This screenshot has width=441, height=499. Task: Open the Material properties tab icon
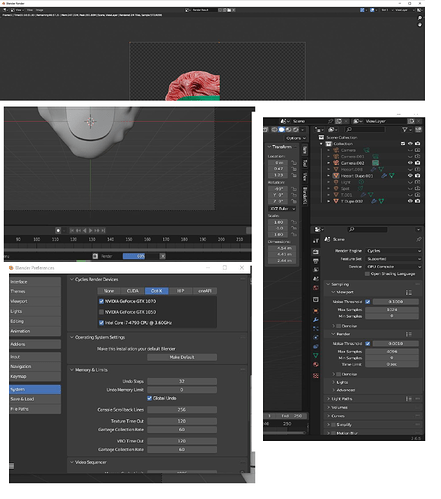click(x=316, y=364)
